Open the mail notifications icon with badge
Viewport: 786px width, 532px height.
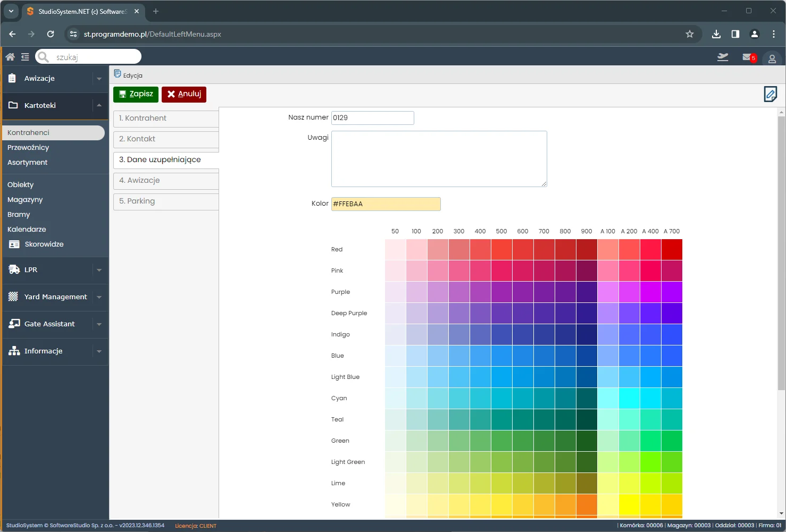(x=749, y=57)
